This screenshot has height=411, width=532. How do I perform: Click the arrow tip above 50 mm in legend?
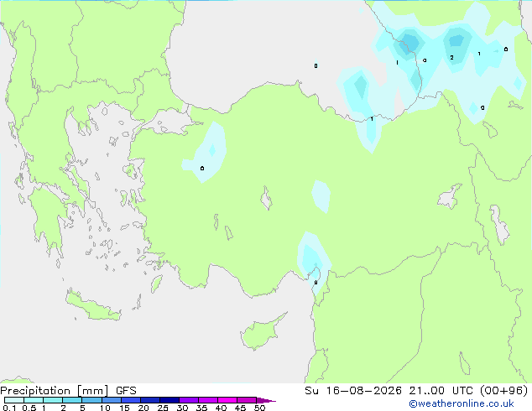266,400
